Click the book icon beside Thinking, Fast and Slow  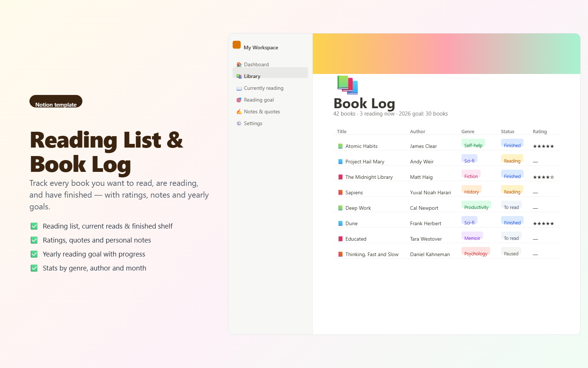pos(340,254)
